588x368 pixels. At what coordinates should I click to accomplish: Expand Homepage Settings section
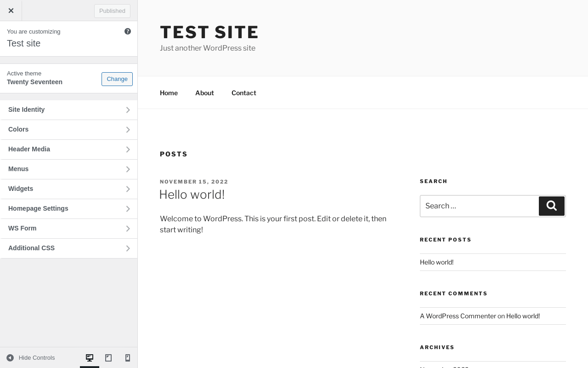(x=69, y=209)
